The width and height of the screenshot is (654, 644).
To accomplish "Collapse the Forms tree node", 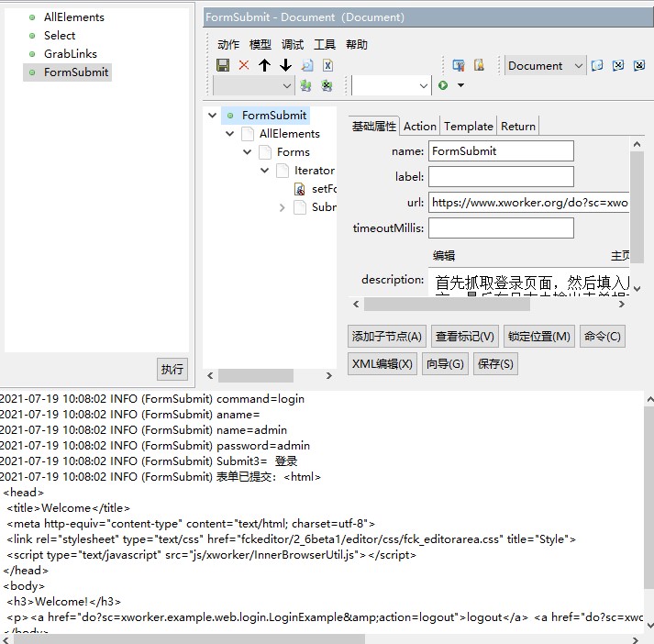I will coord(248,152).
